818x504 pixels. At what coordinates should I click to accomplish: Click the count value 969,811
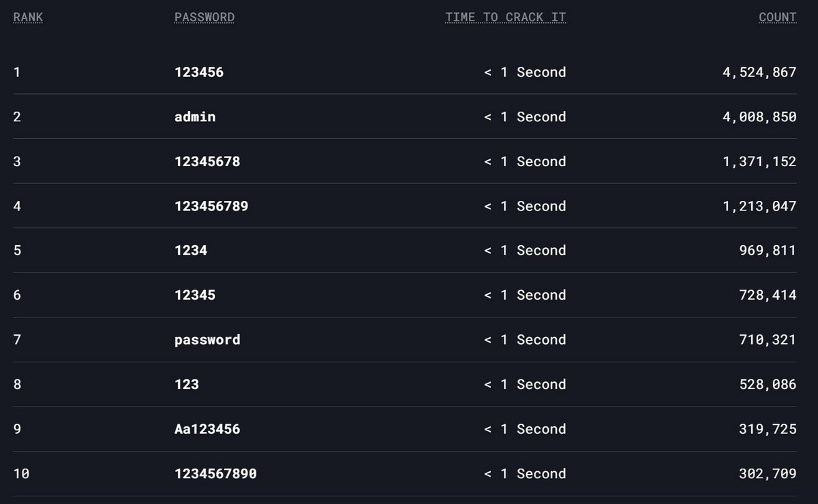pyautogui.click(x=768, y=251)
